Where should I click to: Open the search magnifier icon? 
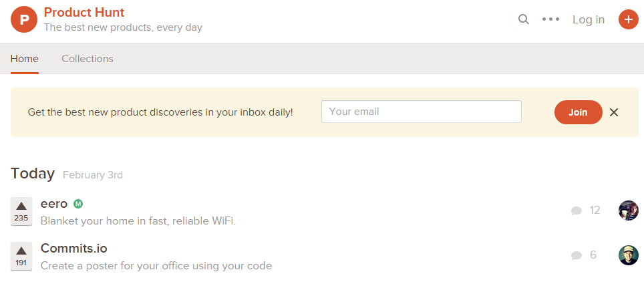[x=524, y=19]
